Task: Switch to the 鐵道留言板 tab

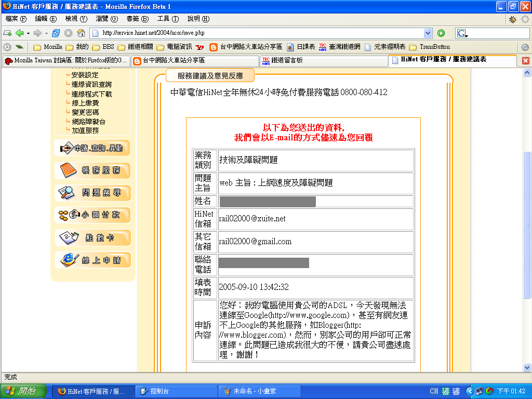Action: coord(323,61)
